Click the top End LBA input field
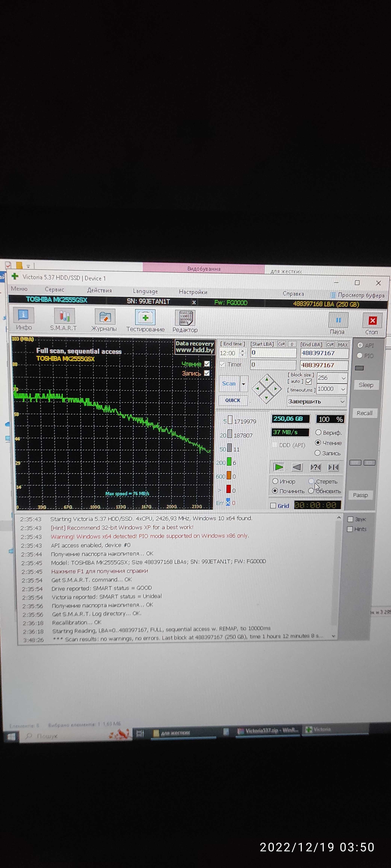Screen dimensions: 391x868 click(x=324, y=353)
